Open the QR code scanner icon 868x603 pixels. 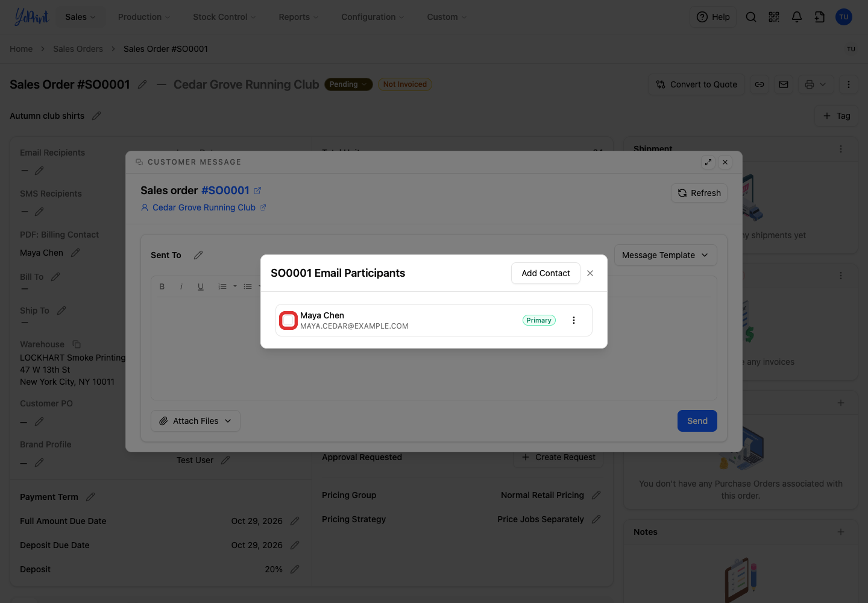coord(774,17)
